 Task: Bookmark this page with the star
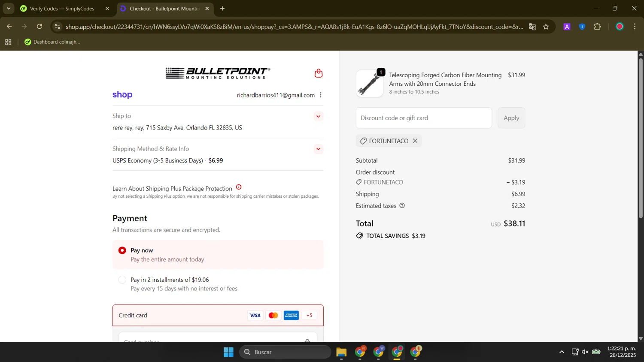tap(546, 27)
